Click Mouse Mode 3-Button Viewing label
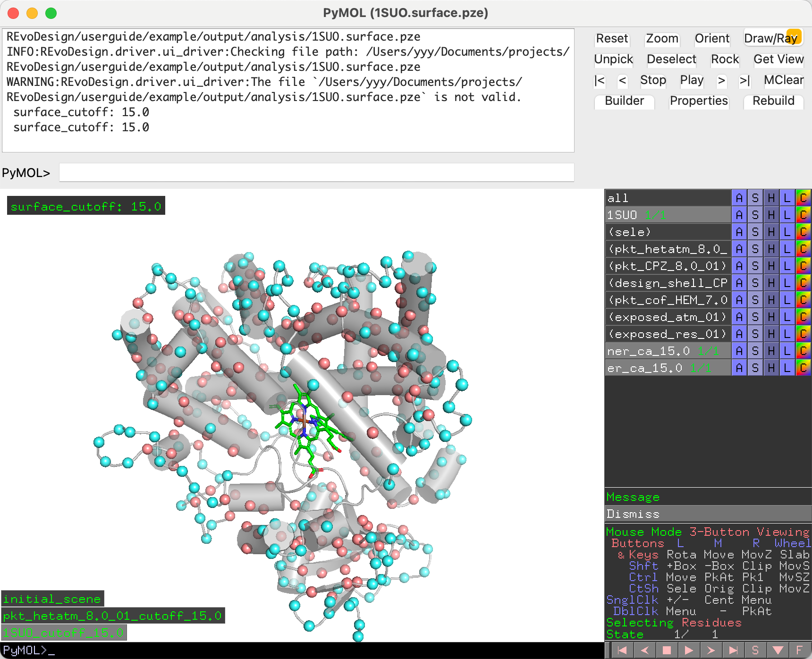 pyautogui.click(x=708, y=532)
